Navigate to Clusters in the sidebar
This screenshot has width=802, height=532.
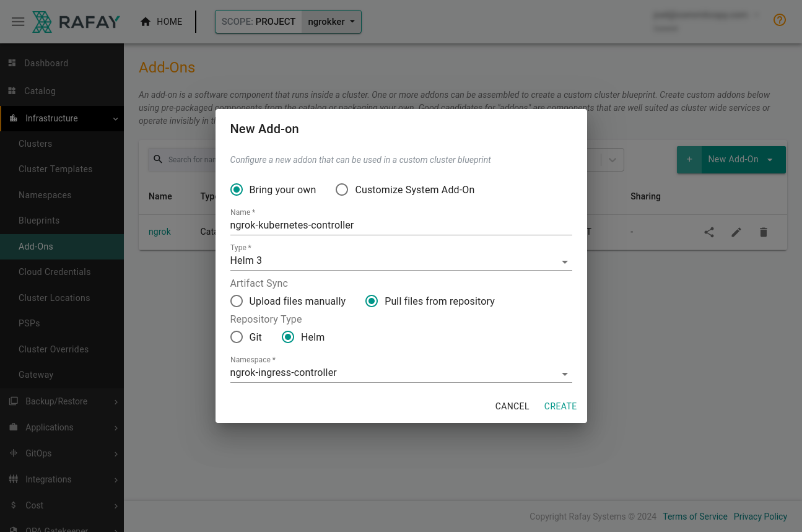coord(35,144)
